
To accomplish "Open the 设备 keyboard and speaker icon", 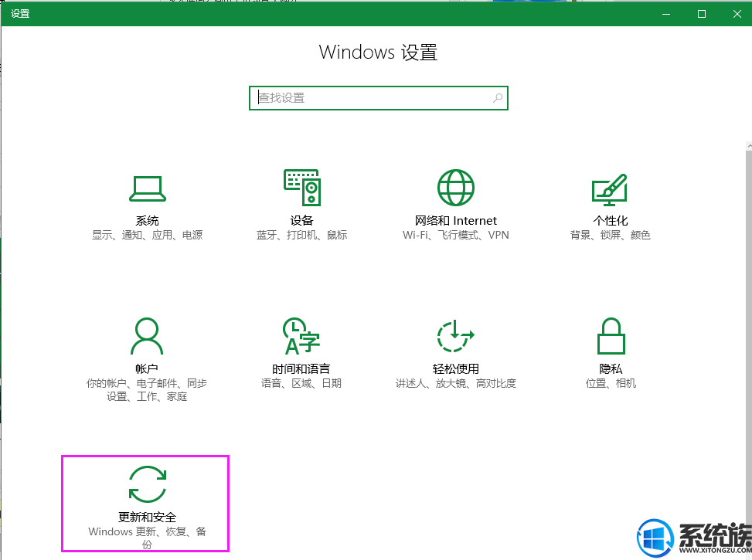I will coord(301,188).
